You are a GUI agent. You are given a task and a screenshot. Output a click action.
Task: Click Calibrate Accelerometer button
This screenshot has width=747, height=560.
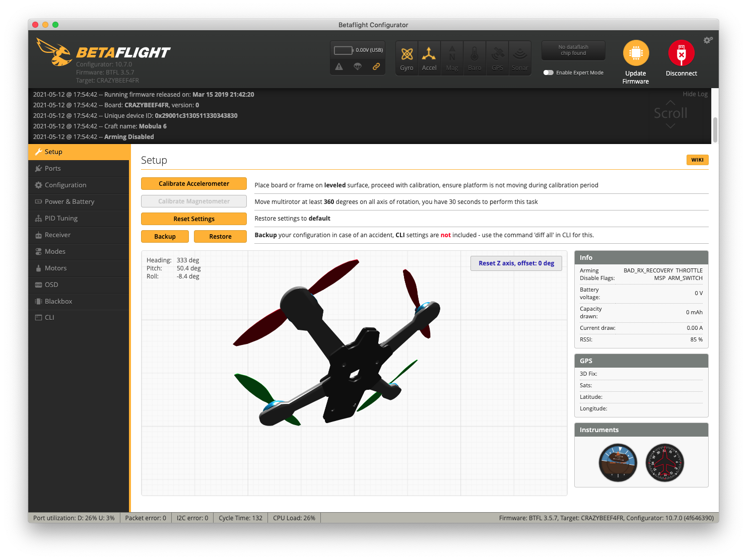(194, 184)
